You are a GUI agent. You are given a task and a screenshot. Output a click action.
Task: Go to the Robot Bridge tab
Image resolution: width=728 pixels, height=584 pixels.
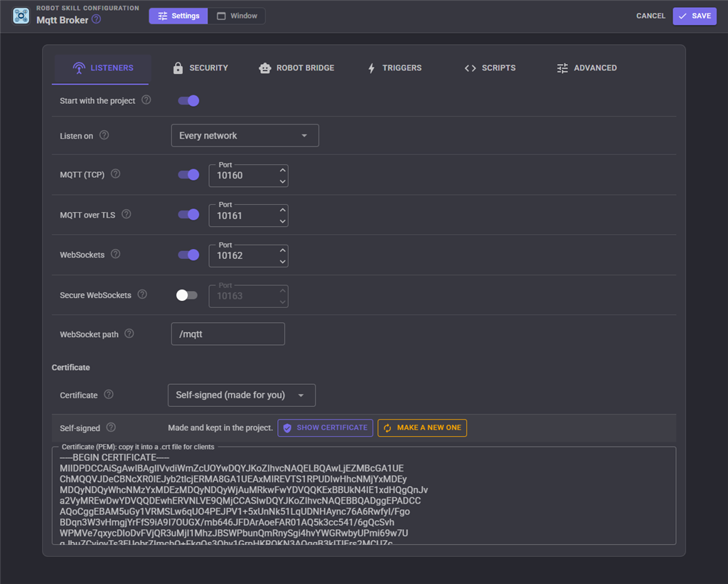pos(296,68)
